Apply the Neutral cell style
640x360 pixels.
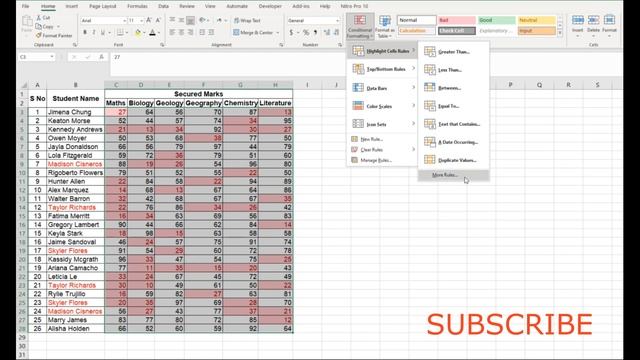tap(537, 20)
